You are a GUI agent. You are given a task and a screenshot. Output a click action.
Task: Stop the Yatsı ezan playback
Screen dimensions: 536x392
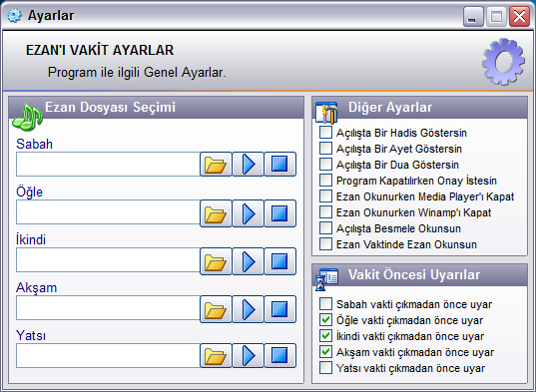pos(279,355)
